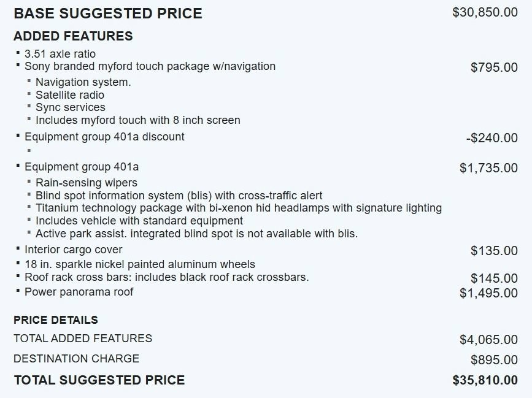Select the $795.00 package price
This screenshot has width=532, height=398.
tap(494, 67)
